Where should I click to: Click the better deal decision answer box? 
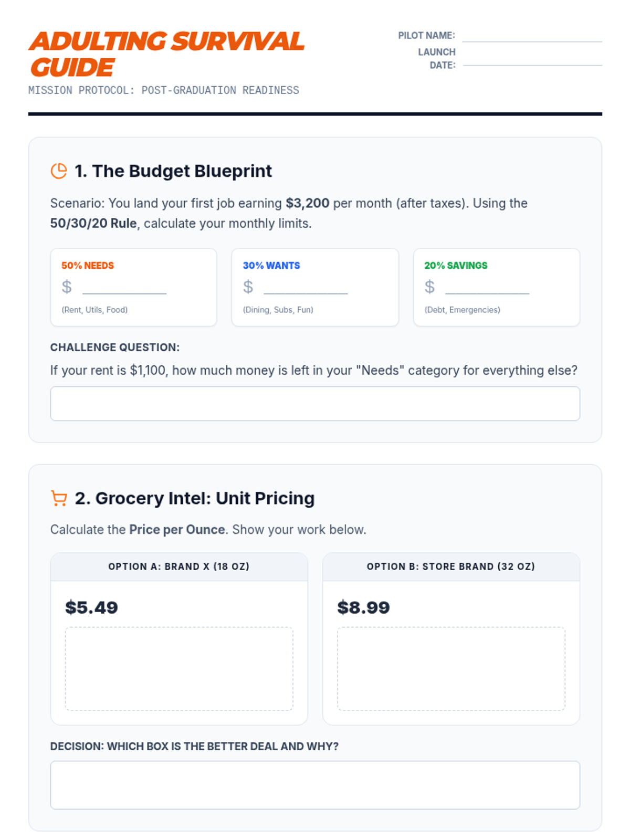(x=315, y=785)
